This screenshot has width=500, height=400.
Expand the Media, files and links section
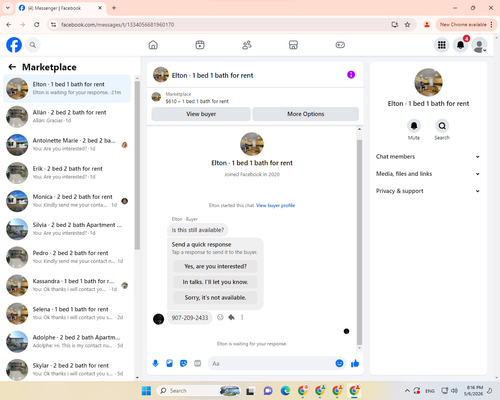tap(428, 174)
